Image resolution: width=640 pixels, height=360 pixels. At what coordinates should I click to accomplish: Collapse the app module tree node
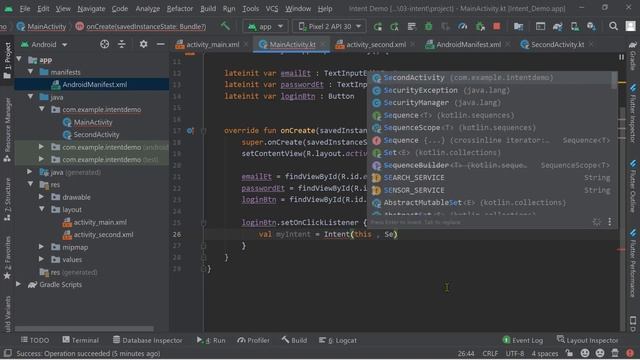(19, 60)
